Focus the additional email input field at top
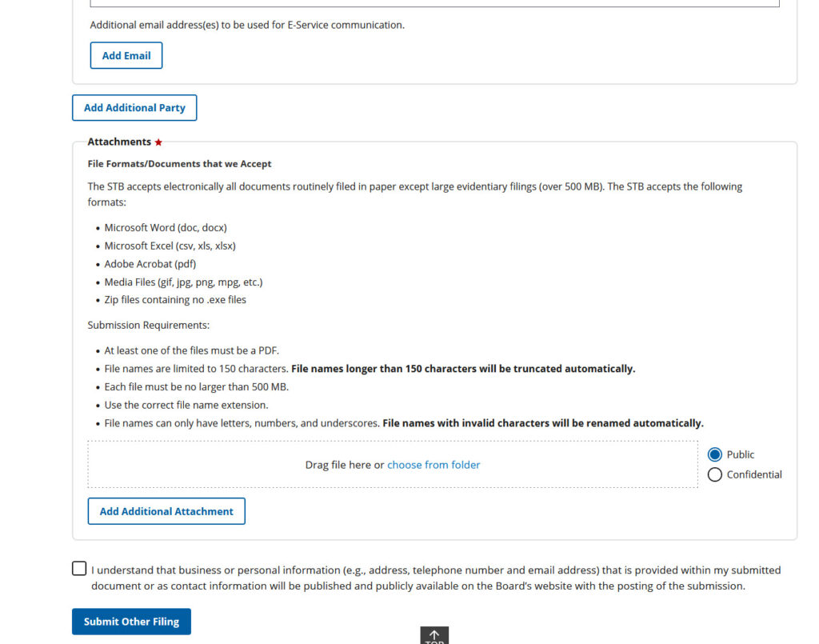Screen dimensions: 819x644 434,3
